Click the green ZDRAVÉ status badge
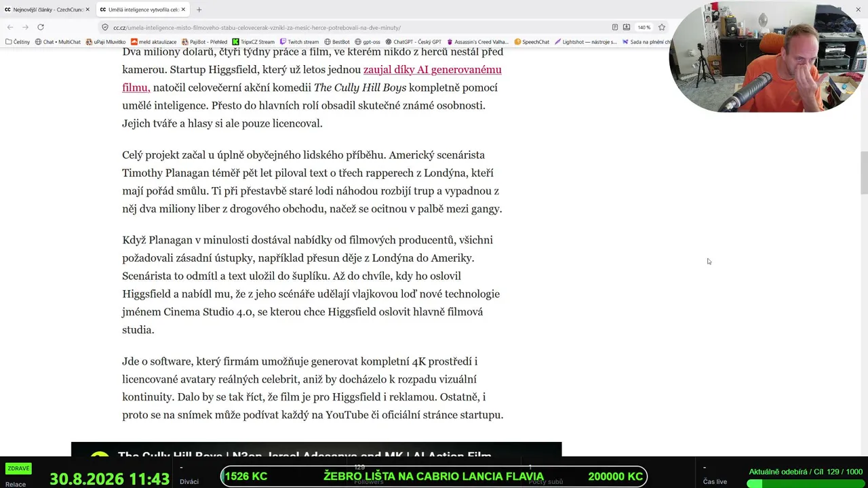This screenshot has height=488, width=868. (18, 468)
